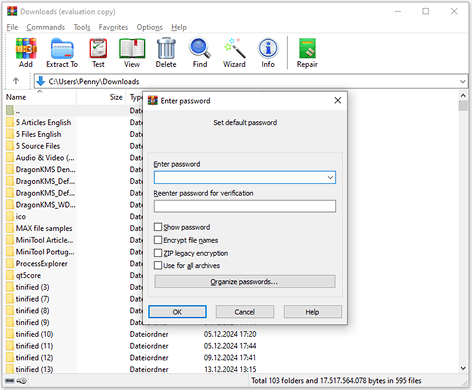Expand the Enter password dropdown arrow

pyautogui.click(x=330, y=177)
